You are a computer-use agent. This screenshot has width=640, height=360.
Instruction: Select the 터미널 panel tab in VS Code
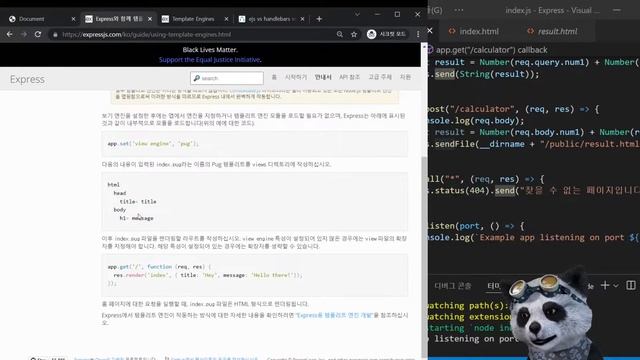(494, 286)
